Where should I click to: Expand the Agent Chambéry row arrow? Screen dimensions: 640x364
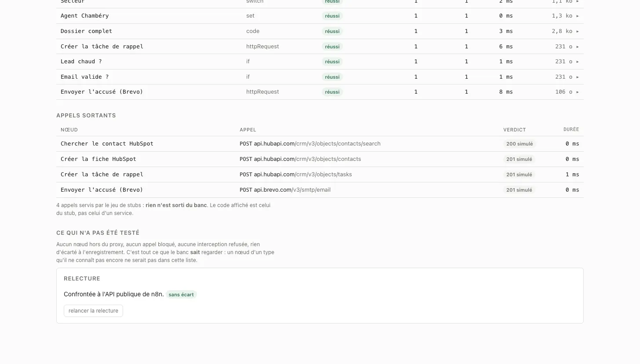point(577,16)
